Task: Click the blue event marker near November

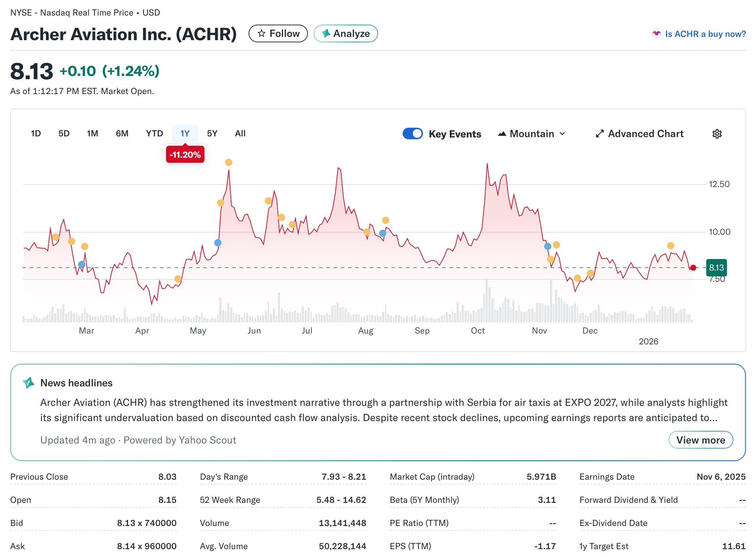Action: click(547, 246)
